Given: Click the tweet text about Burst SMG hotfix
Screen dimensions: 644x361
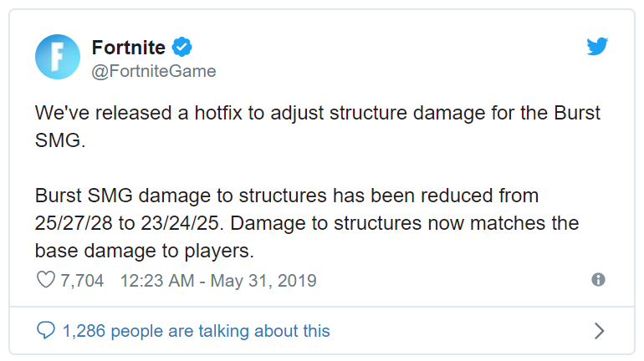Looking at the screenshot, I should coord(318,181).
